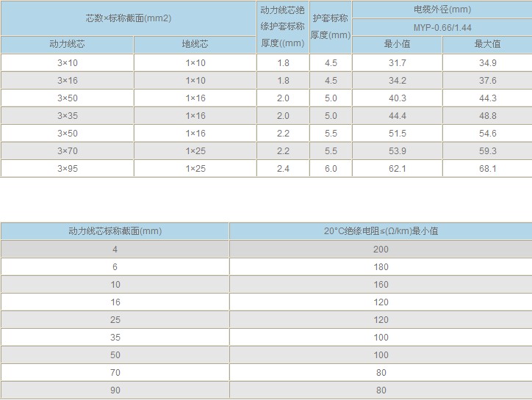
Task: Select the maximum diameter value 44.3
Action: pos(488,98)
